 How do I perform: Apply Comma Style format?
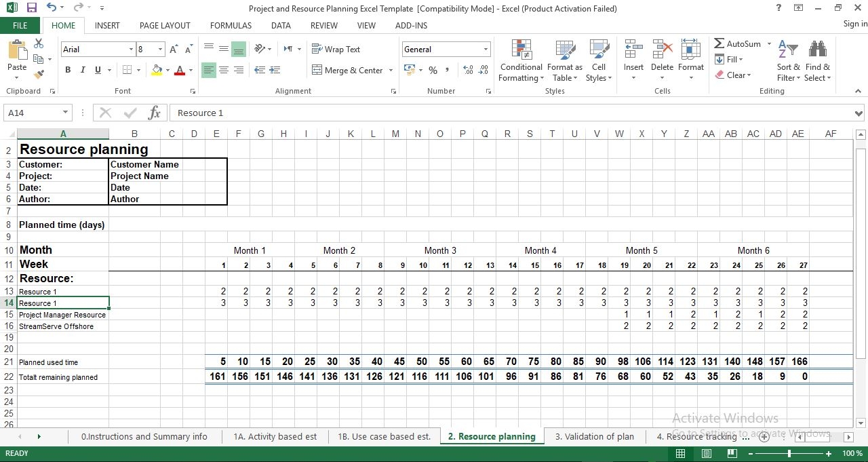click(448, 70)
